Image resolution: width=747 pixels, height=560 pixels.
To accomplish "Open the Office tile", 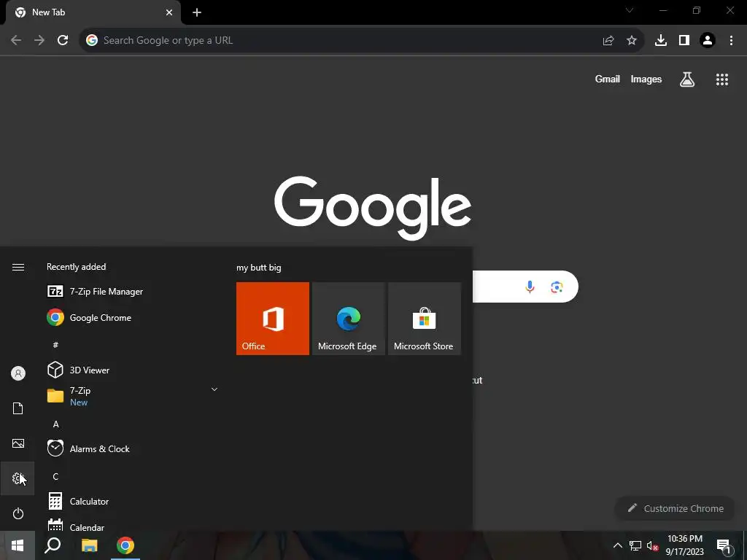I will coord(273,319).
